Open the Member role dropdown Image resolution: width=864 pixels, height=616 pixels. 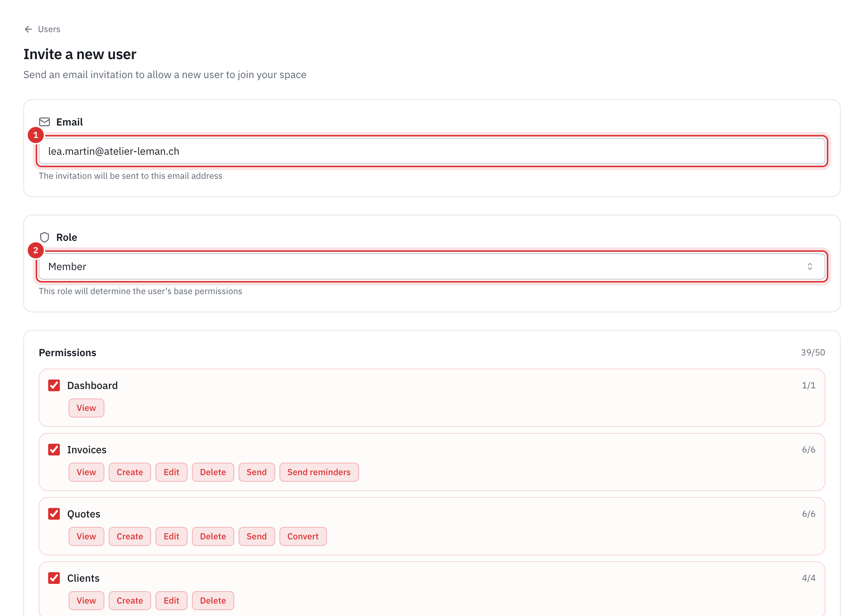pyautogui.click(x=432, y=266)
